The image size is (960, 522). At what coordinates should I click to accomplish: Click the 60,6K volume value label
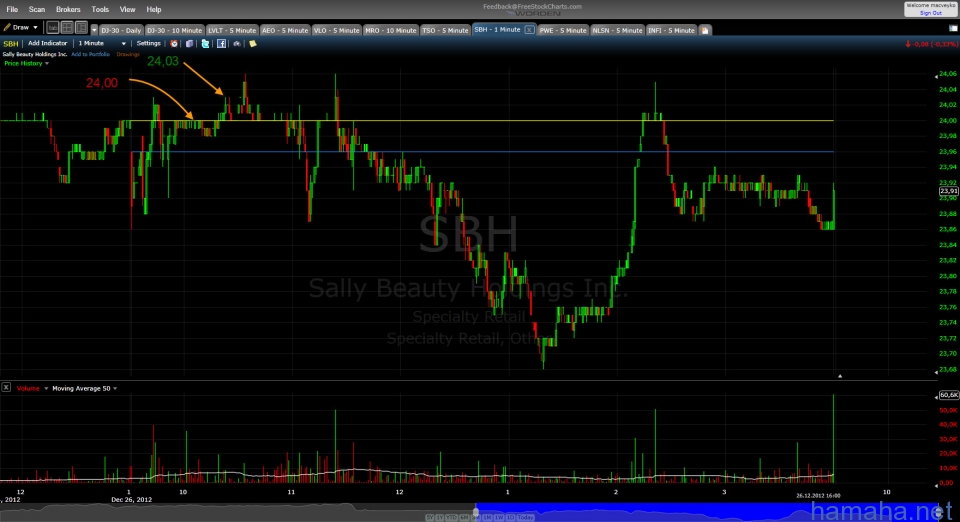(x=948, y=395)
